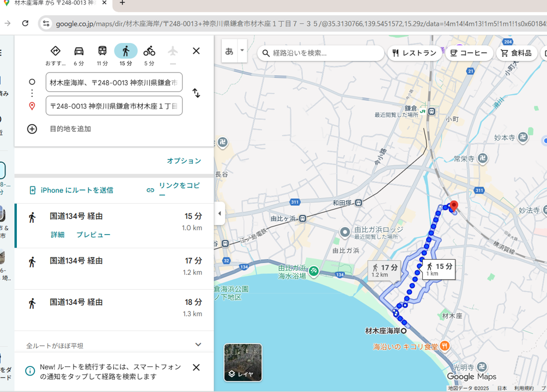Viewport: 547px width, 392px height.
Task: Close the directions panel
Action: pyautogui.click(x=196, y=51)
